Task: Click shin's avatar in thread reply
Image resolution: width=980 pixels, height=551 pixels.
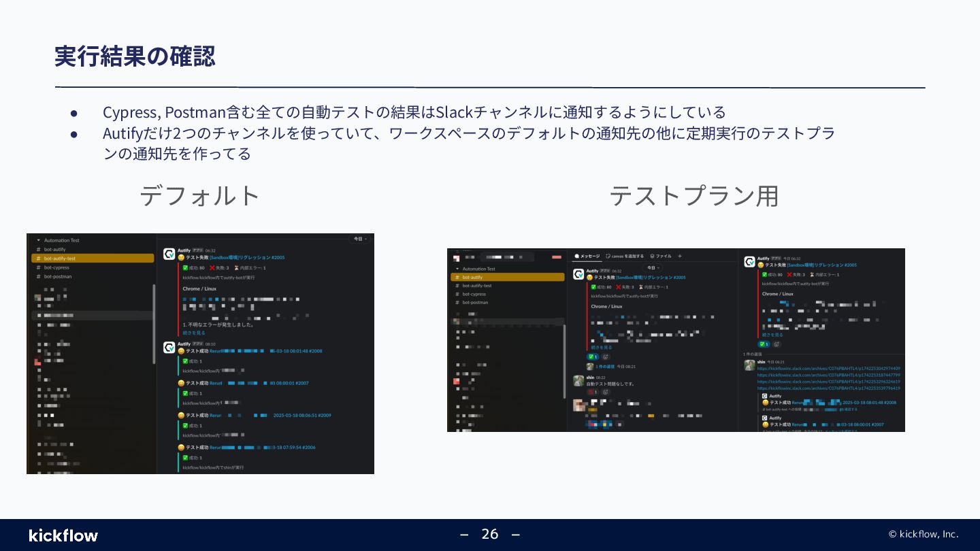Action: pos(749,365)
